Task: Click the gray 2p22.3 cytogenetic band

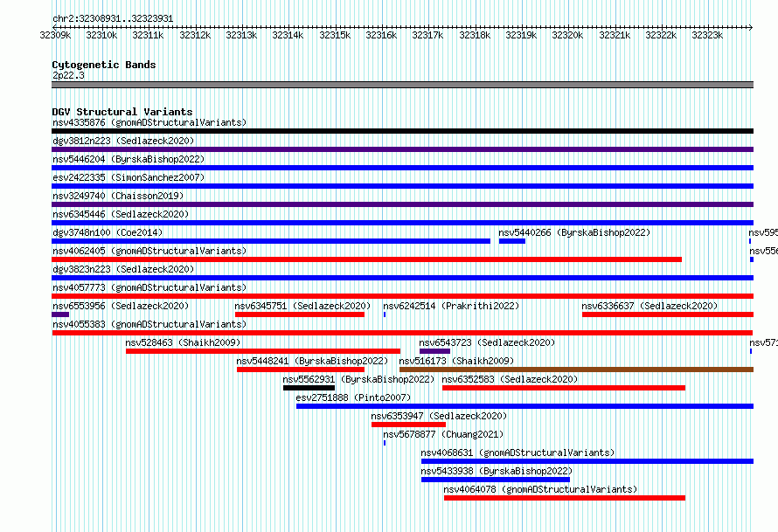Action: (402, 85)
